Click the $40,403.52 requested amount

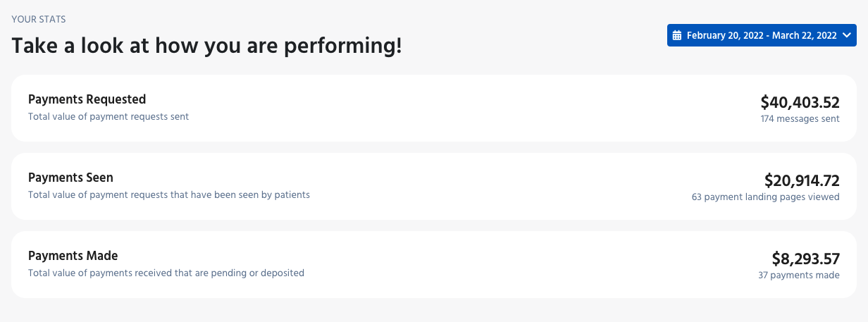[800, 102]
